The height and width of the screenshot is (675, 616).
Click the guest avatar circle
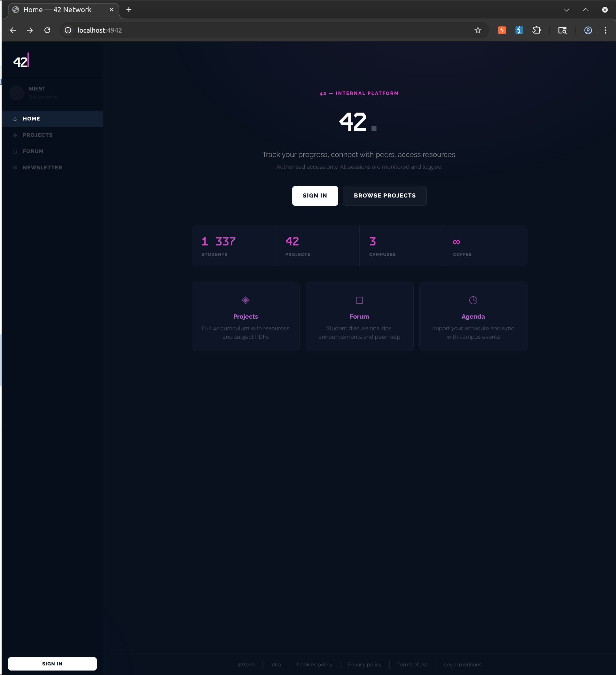coord(16,93)
